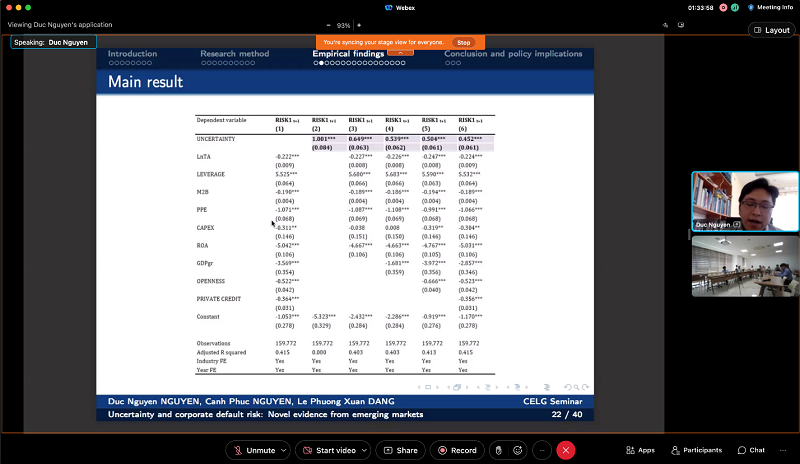
Task: Zoom out shared content with minus
Action: point(328,25)
